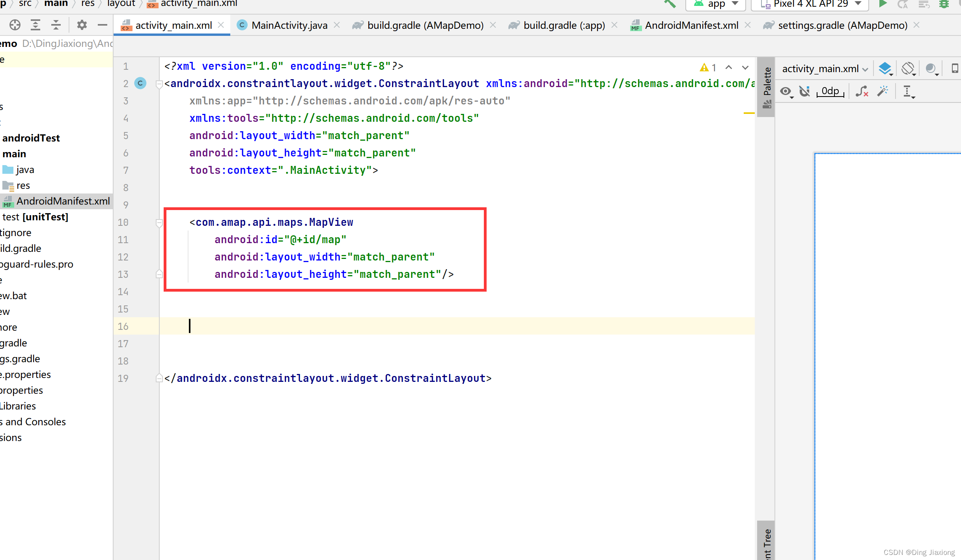
Task: Toggle autoconnect to parent magnet icon
Action: click(804, 91)
